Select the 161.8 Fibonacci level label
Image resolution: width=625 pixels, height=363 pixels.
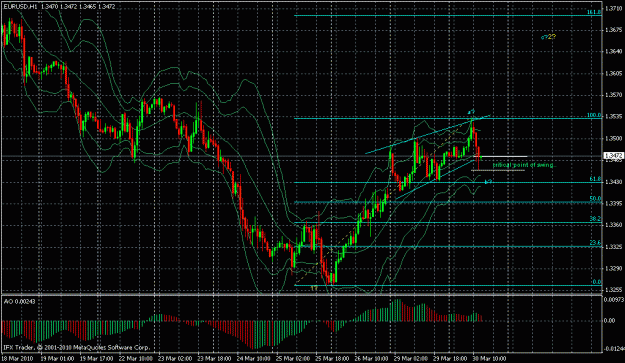click(594, 12)
